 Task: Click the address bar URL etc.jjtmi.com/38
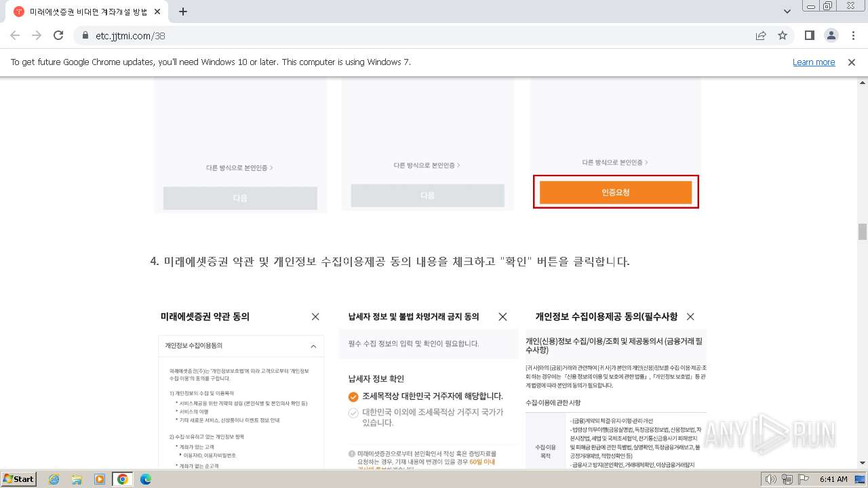pos(130,35)
